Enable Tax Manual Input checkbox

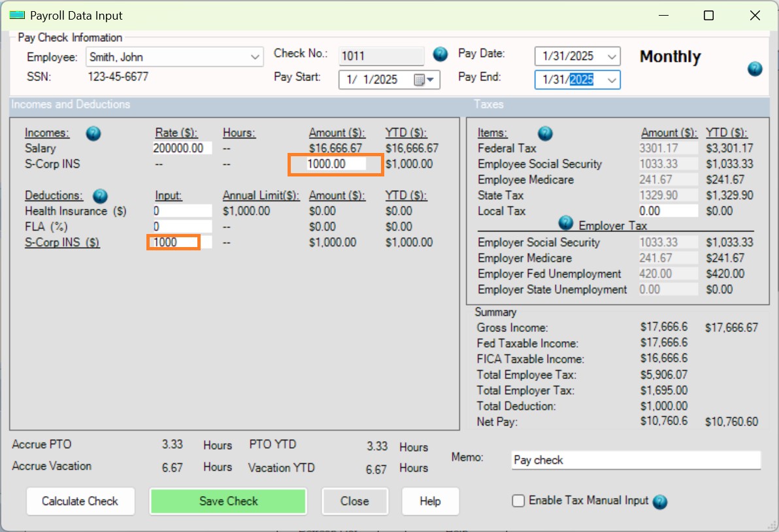519,501
